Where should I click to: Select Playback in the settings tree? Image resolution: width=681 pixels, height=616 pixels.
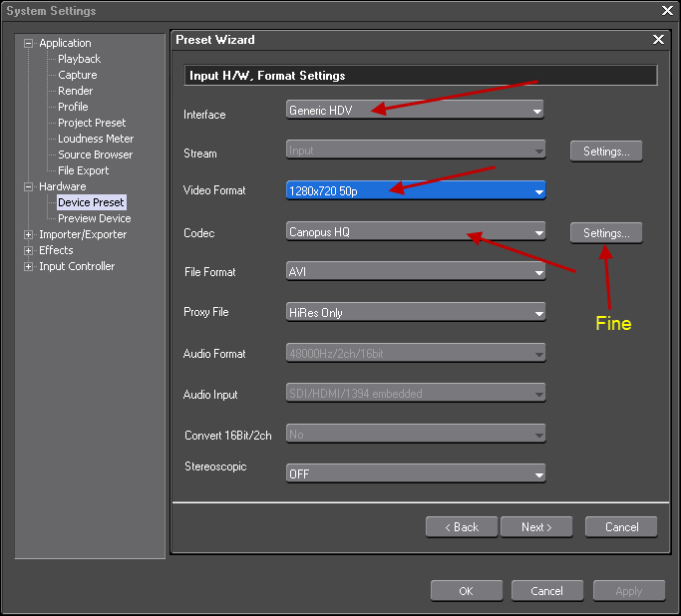tap(79, 60)
